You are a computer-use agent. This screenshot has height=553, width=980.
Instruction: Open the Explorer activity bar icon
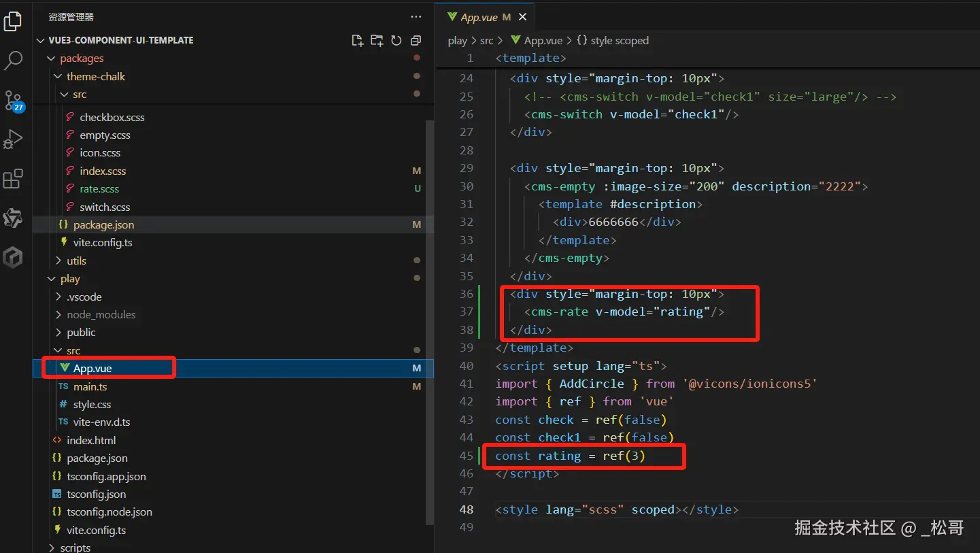[13, 22]
